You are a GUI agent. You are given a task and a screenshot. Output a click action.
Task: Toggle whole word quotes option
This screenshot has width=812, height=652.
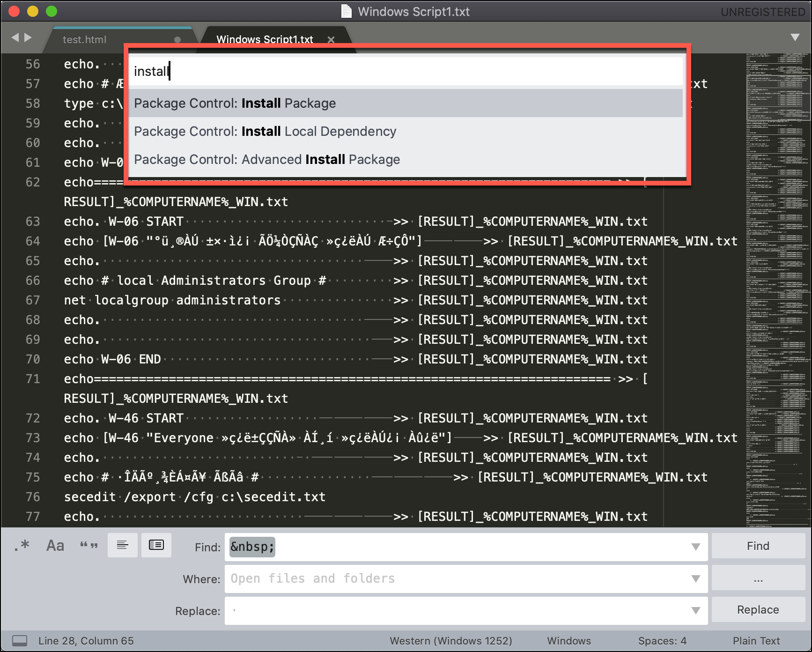coord(89,546)
